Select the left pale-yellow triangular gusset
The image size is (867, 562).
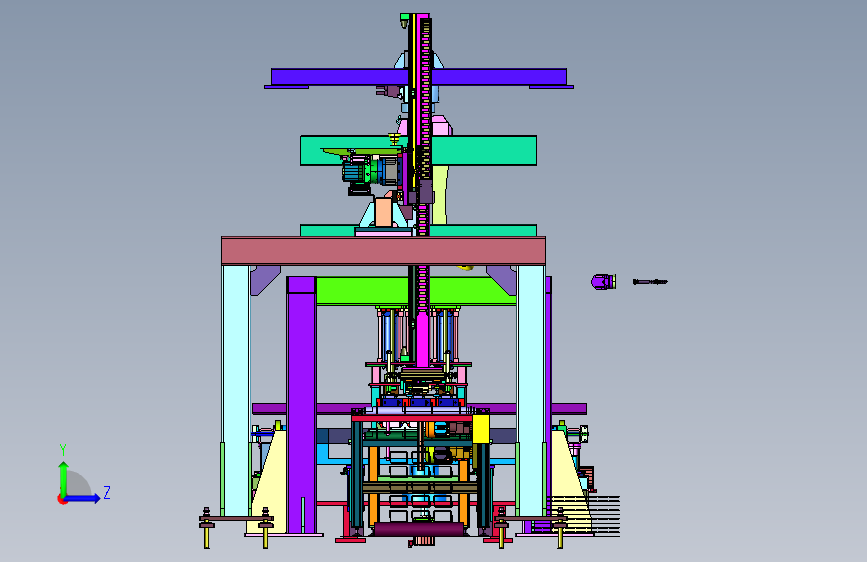coord(269,481)
